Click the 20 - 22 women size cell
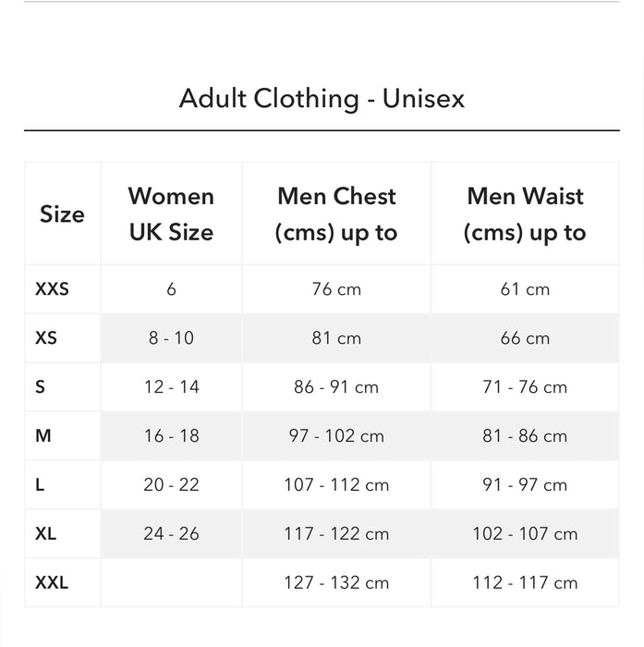Image resolution: width=644 pixels, height=647 pixels. point(171,485)
